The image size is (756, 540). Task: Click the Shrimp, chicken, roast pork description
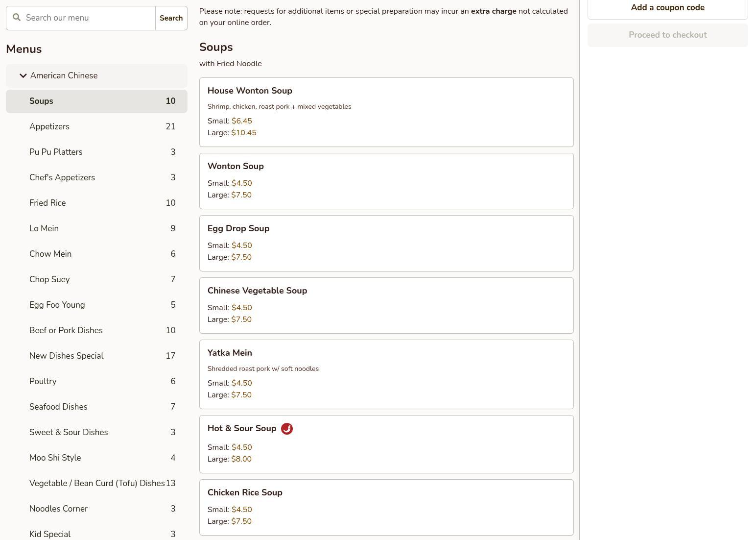pyautogui.click(x=279, y=107)
